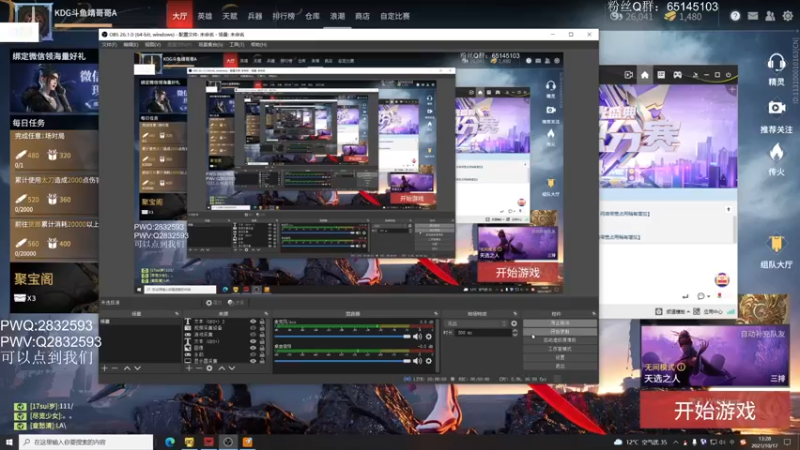Click OBS 工作室模式 button
800x450 pixels.
click(x=560, y=349)
